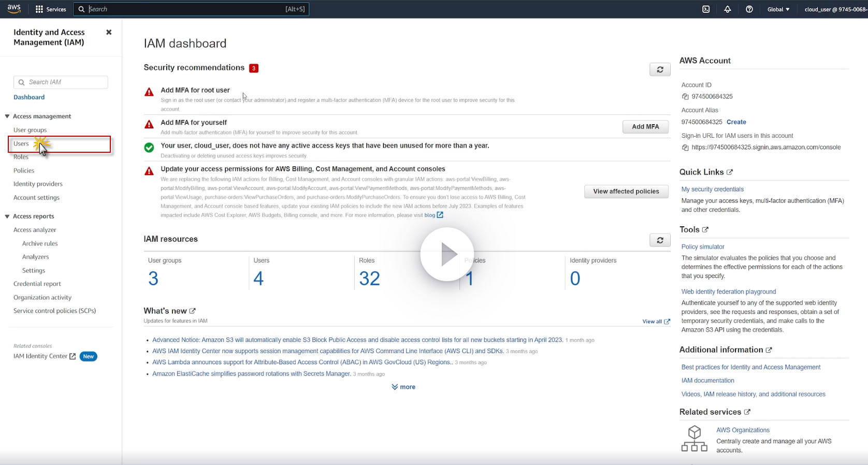This screenshot has height=465, width=868.
Task: Open the Users count 4
Action: click(258, 279)
